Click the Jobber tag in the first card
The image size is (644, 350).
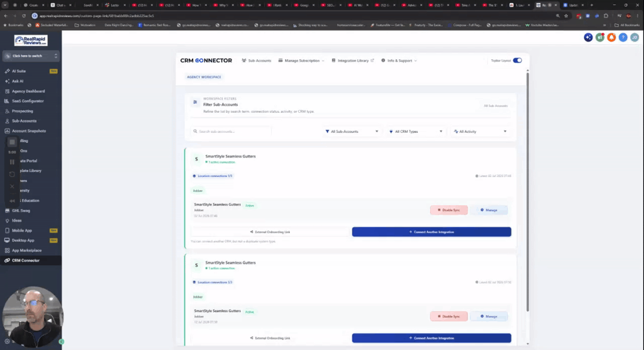pyautogui.click(x=198, y=191)
